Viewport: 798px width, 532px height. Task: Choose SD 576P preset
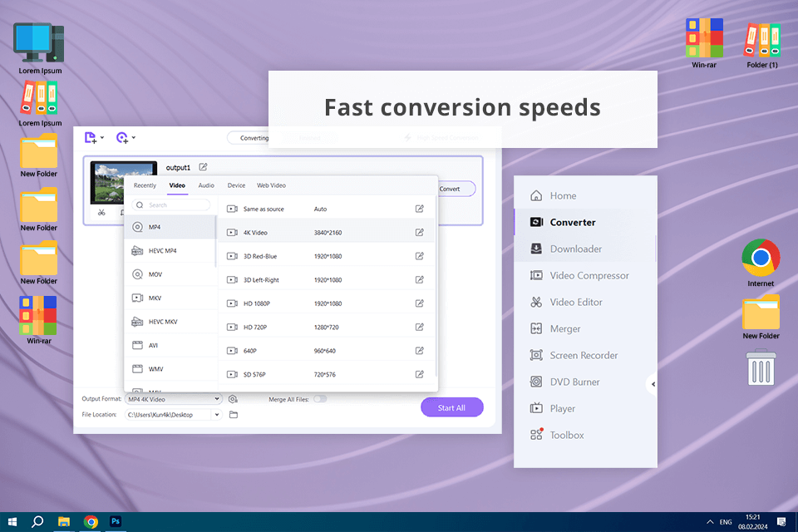[x=327, y=374]
